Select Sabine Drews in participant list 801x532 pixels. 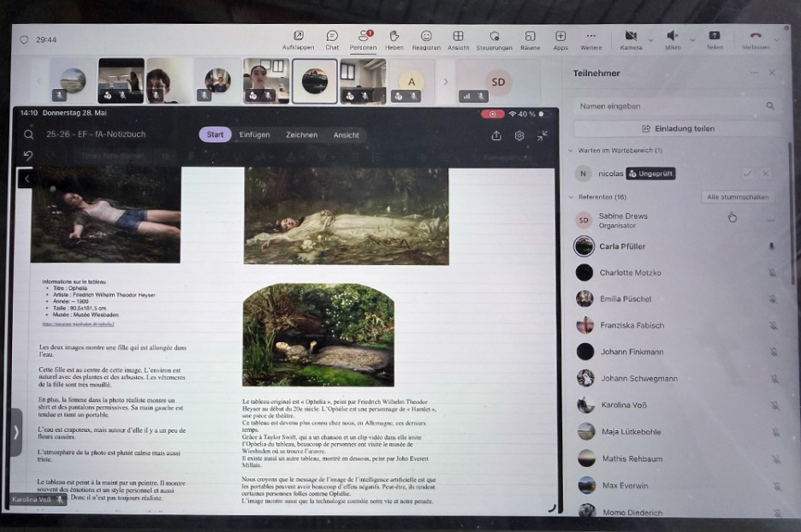point(674,221)
